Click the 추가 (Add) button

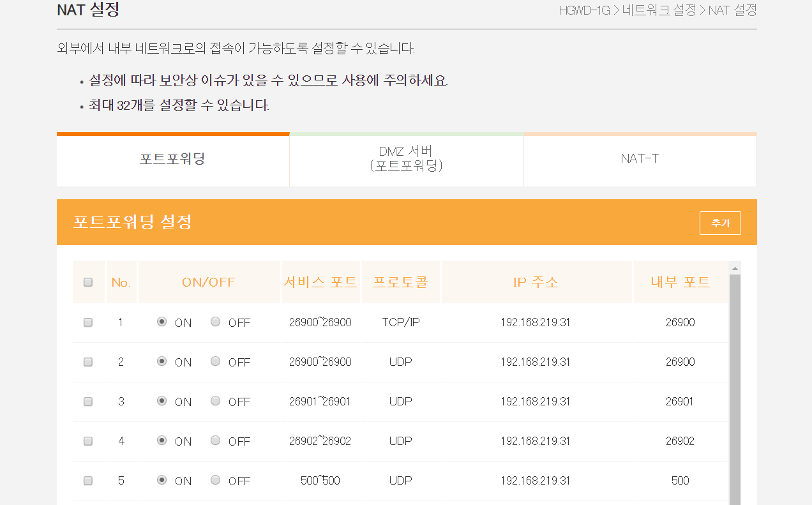point(719,223)
